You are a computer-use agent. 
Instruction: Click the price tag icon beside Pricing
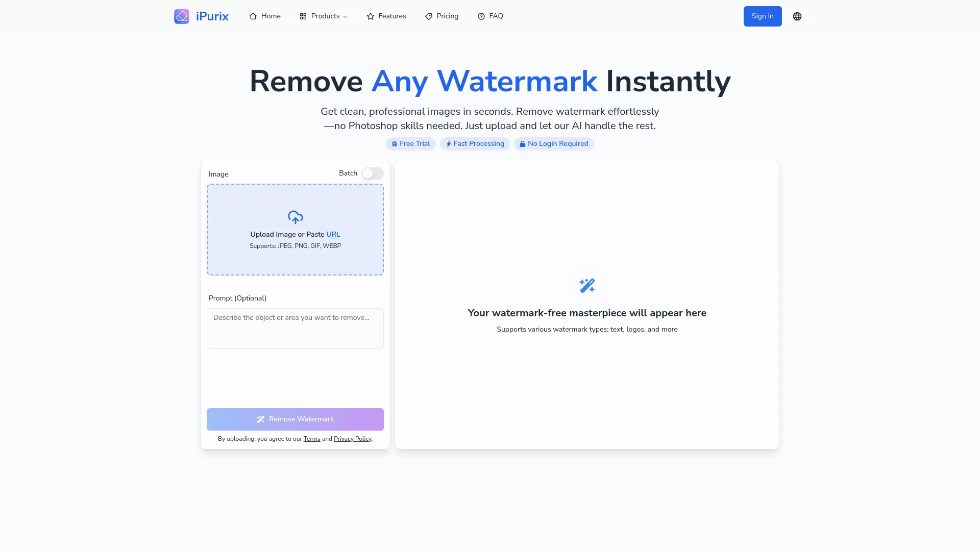point(428,16)
